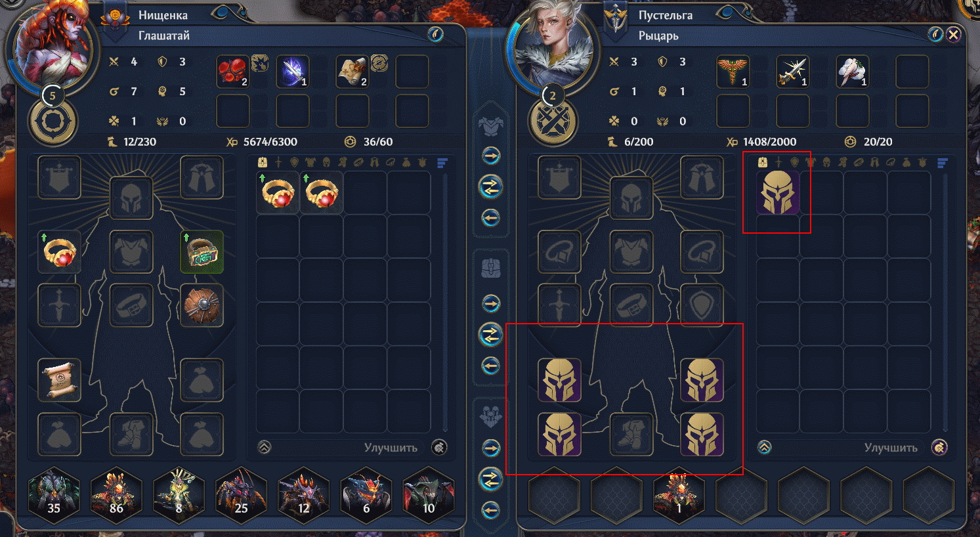Image resolution: width=980 pixels, height=537 pixels.
Task: Open the map scroll skill icon
Action: pos(352,72)
